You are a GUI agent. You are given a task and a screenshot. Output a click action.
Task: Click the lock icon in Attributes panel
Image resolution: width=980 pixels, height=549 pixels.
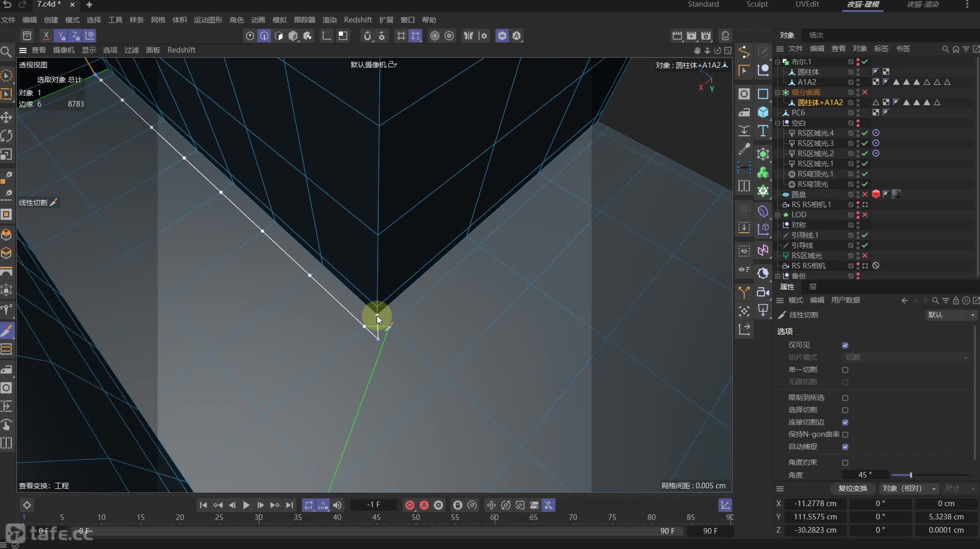tap(956, 301)
